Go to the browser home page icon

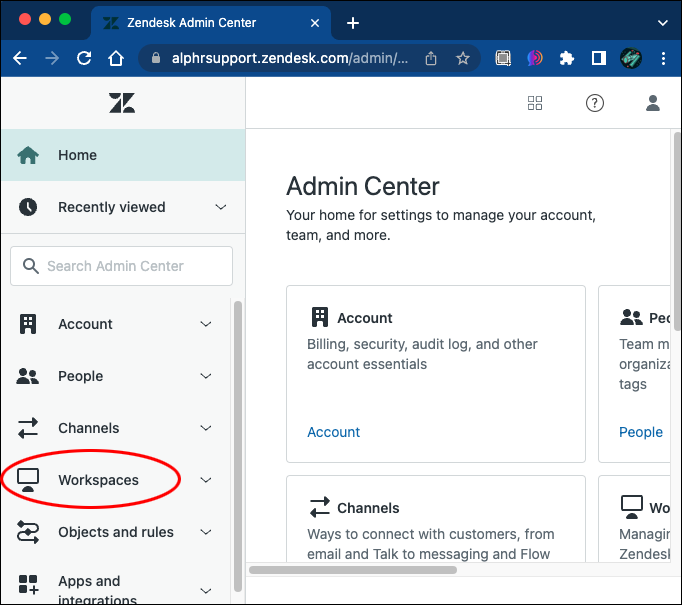pos(116,58)
